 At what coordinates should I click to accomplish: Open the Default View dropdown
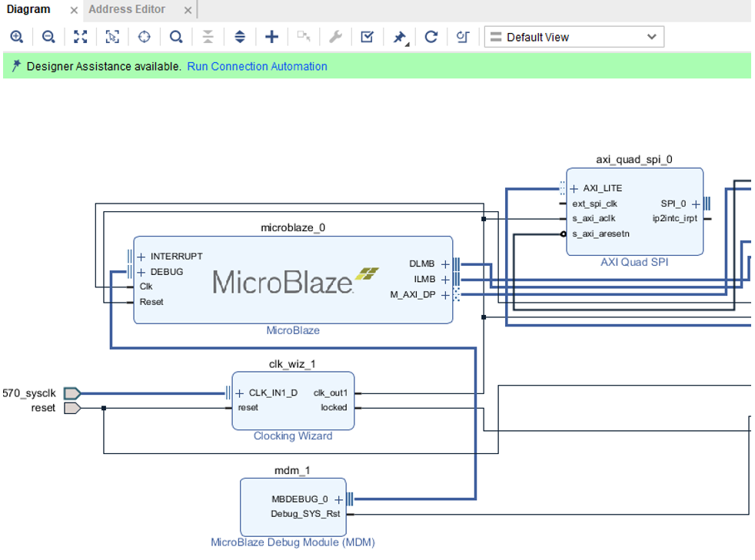coord(574,37)
